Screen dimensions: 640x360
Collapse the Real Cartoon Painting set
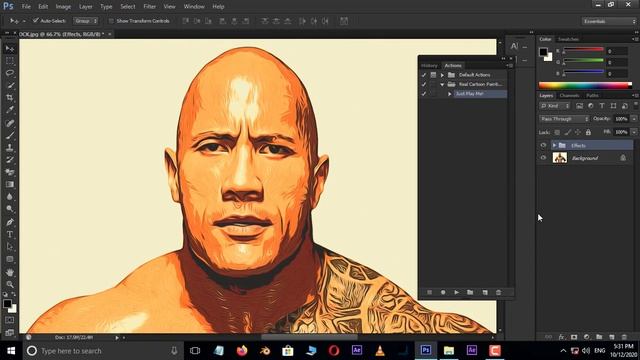point(442,84)
